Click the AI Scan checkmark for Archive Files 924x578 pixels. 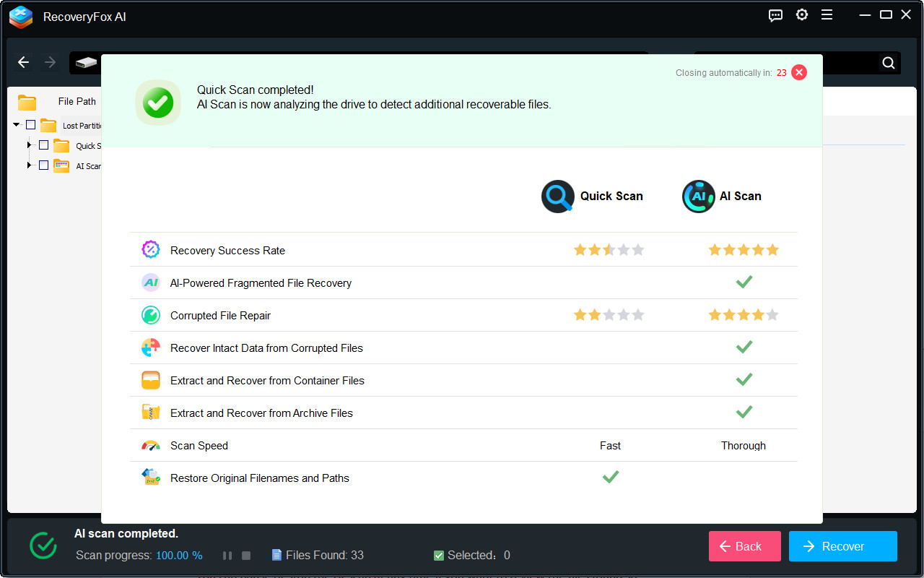tap(744, 412)
